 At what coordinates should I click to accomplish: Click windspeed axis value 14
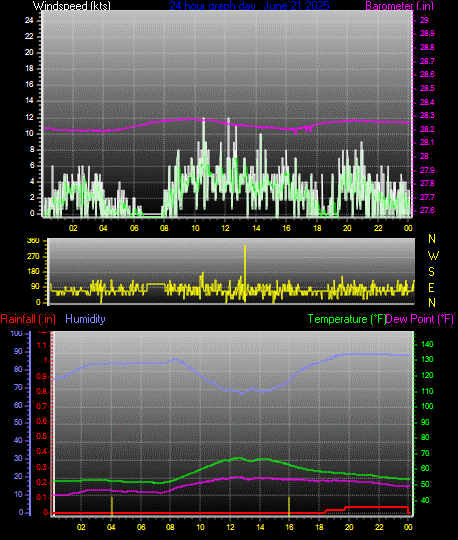point(29,100)
